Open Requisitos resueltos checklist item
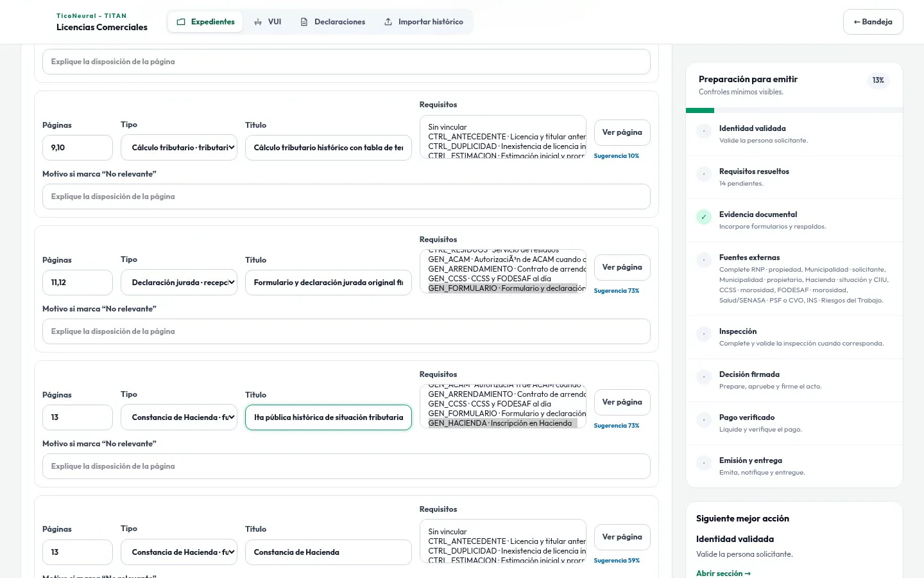The image size is (924, 578). tap(794, 177)
